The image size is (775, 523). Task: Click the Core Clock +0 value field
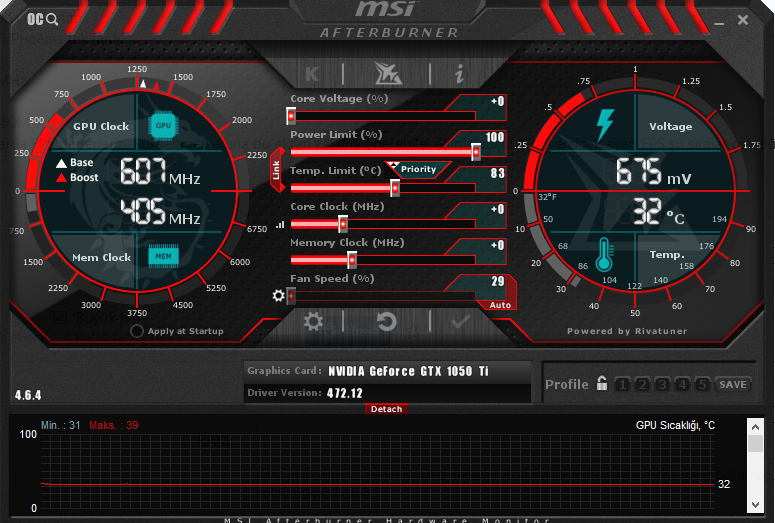(497, 210)
